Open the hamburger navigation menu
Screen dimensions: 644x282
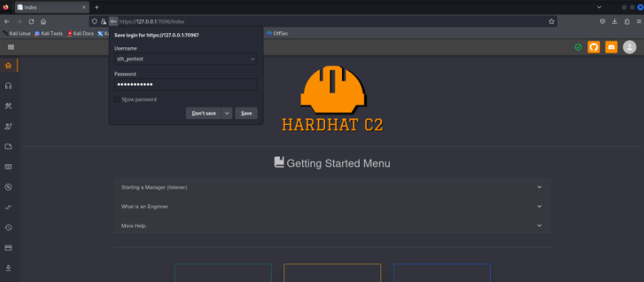[x=11, y=47]
